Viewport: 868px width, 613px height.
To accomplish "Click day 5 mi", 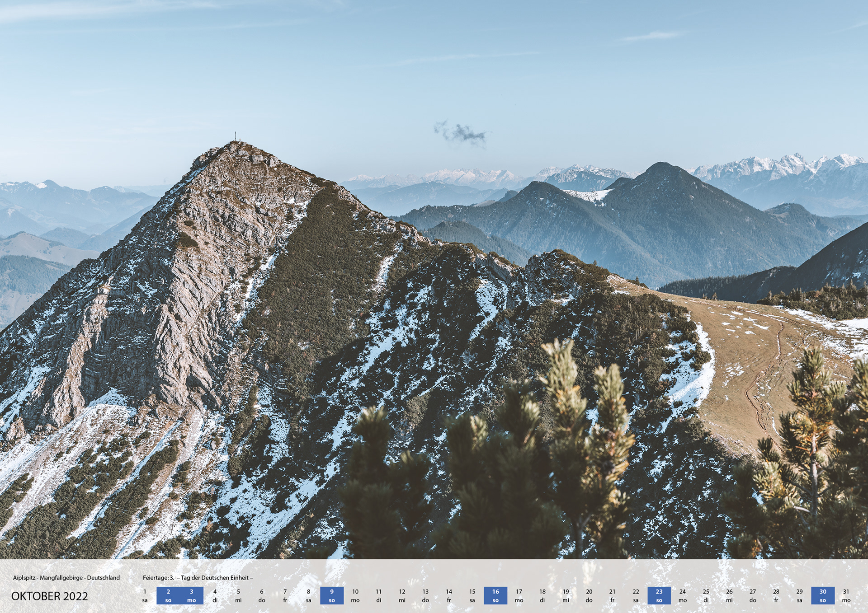I will (x=238, y=595).
